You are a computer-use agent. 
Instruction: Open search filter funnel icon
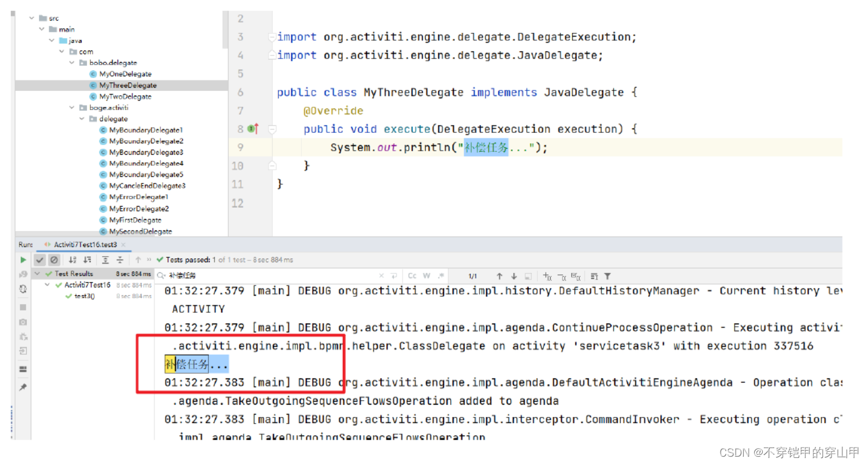coord(607,276)
